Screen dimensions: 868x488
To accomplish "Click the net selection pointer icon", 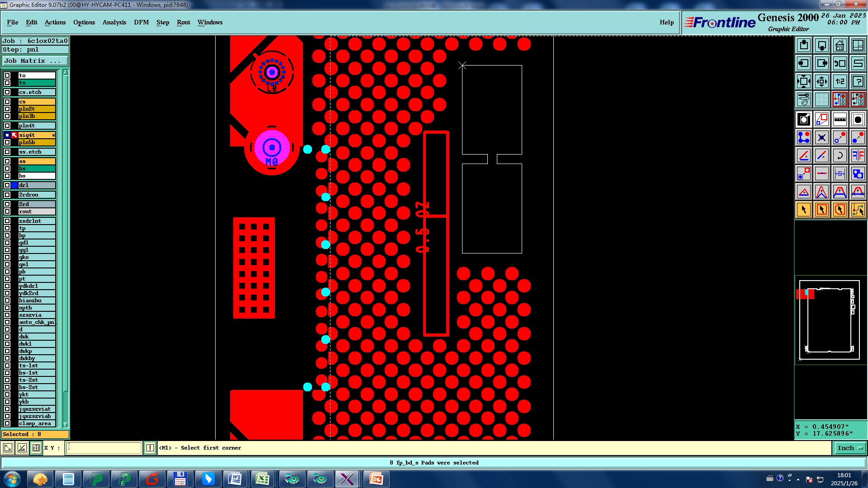I will click(858, 210).
